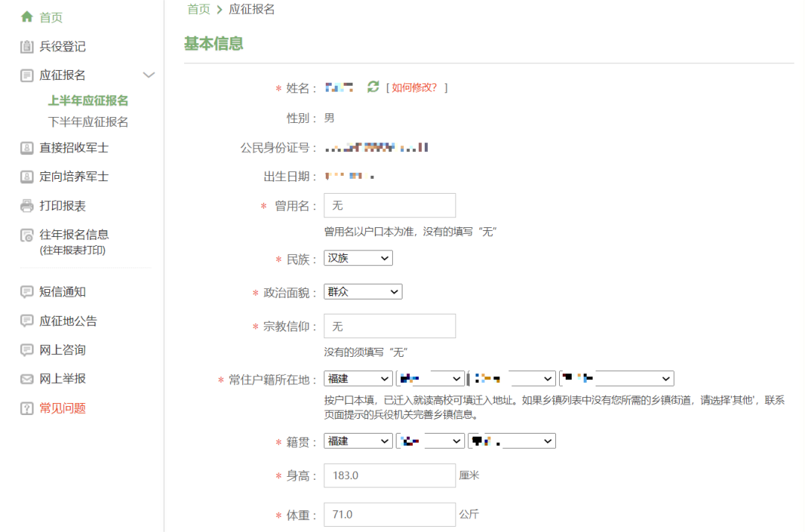Click the 定向培养军士 sidebar icon
This screenshot has width=805, height=532.
(25, 177)
